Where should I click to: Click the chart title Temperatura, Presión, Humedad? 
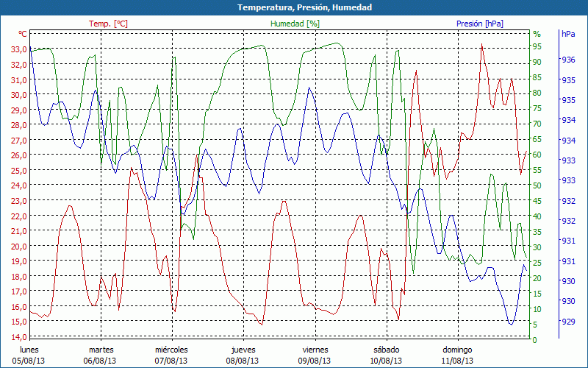click(x=294, y=7)
